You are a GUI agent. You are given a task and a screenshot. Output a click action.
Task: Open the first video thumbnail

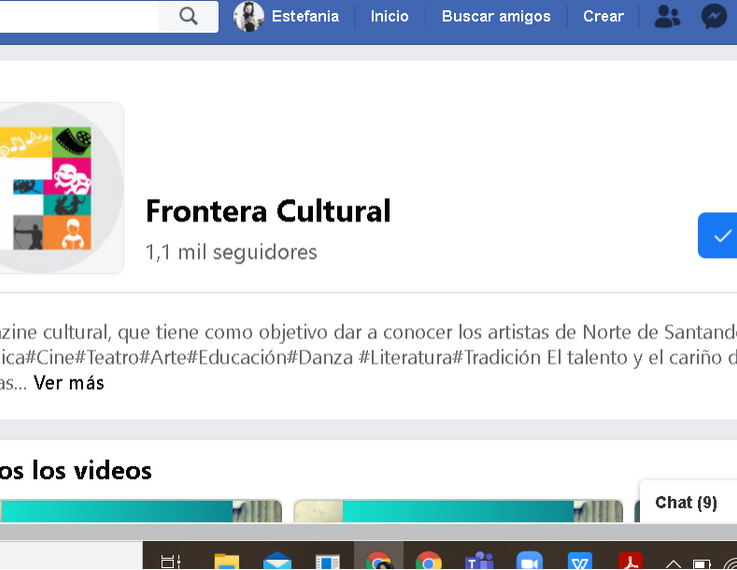pos(140,511)
